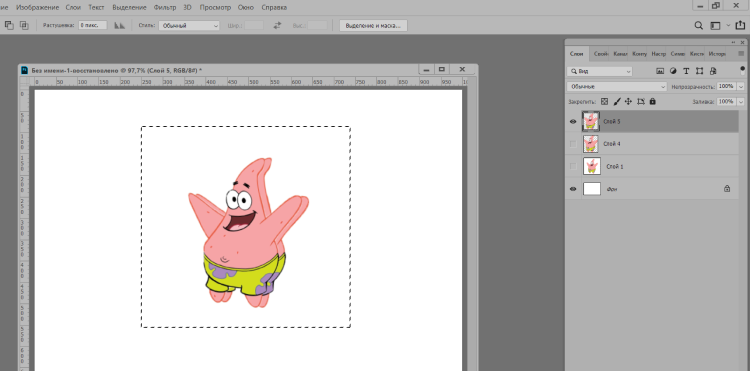Open the Выделение menu
This screenshot has width=750, height=371.
[130, 8]
